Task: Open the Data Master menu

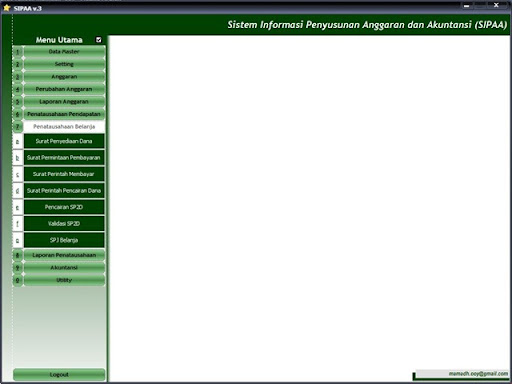Action: 64,52
